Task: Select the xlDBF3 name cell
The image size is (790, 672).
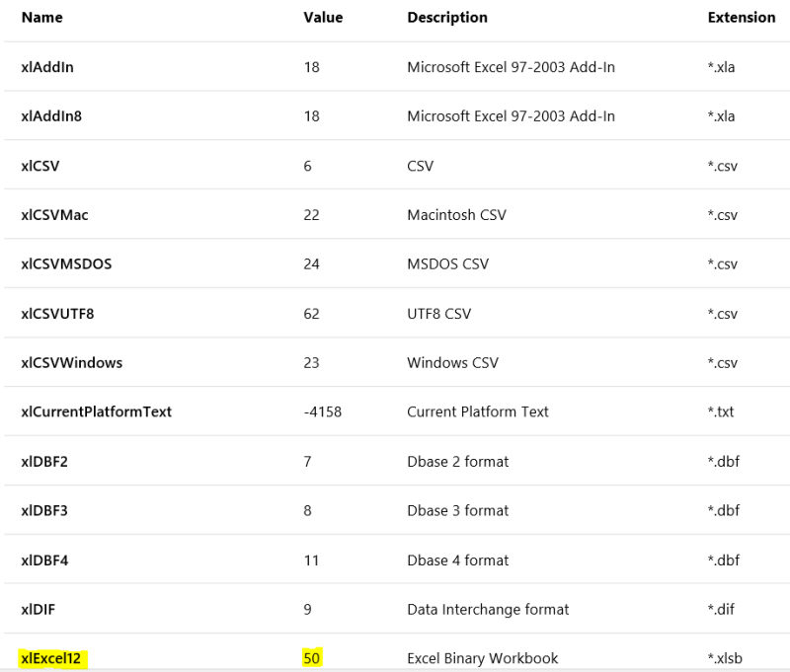Action: coord(42,510)
